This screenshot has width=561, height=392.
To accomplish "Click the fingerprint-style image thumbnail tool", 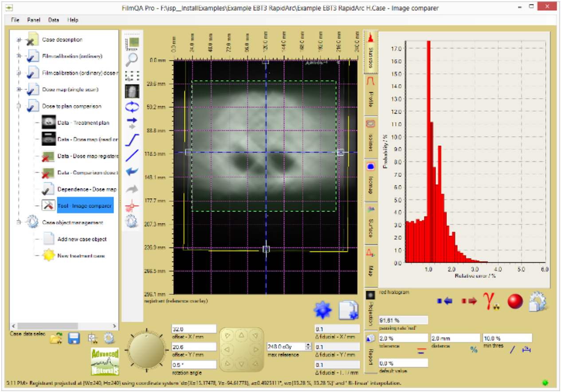I will pos(132,91).
